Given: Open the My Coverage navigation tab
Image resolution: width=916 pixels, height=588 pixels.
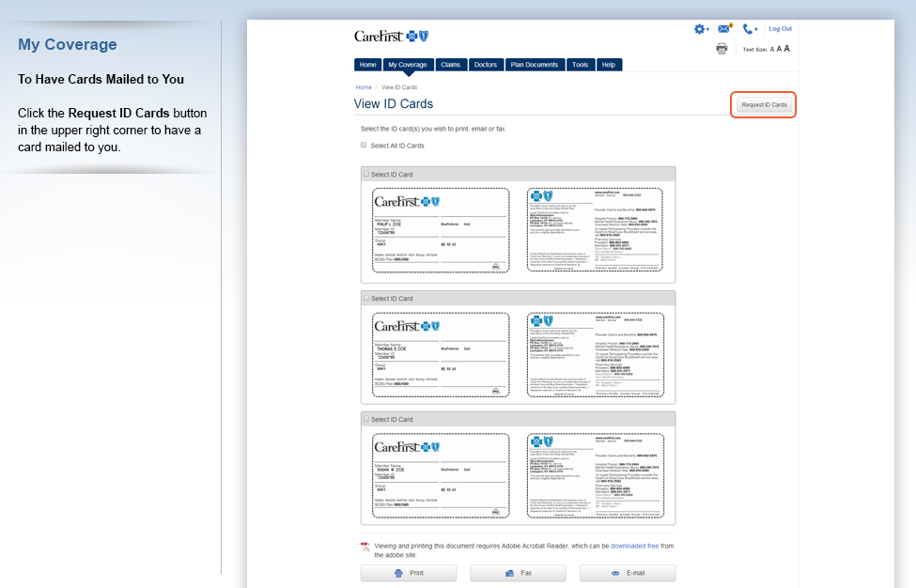Looking at the screenshot, I should click(408, 65).
